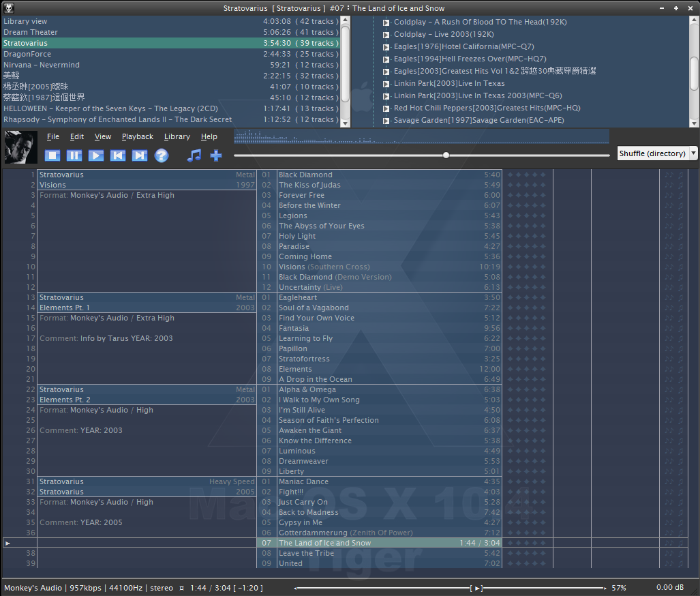700x596 pixels.
Task: Expand Eagles[2003]Greatest Hits Vol 1&2 folder
Action: coord(386,72)
